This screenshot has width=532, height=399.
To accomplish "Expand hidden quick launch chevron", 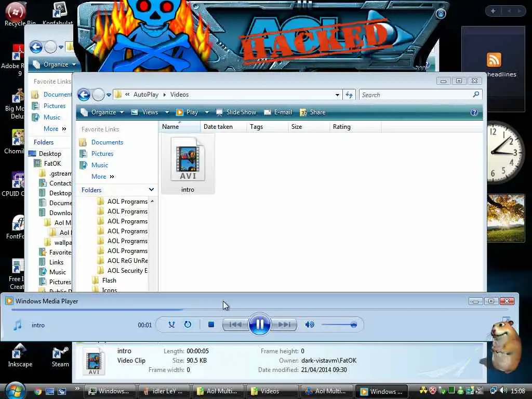I will tap(77, 389).
